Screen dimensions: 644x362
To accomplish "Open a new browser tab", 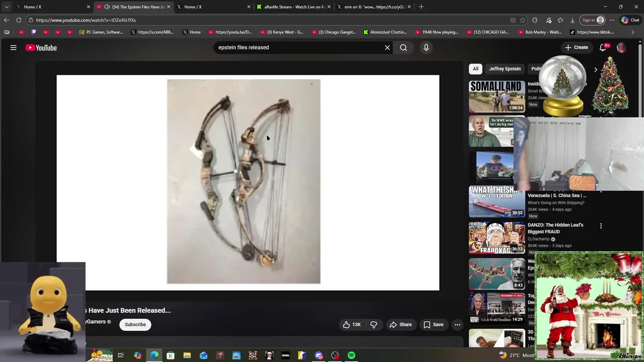I will [x=421, y=7].
